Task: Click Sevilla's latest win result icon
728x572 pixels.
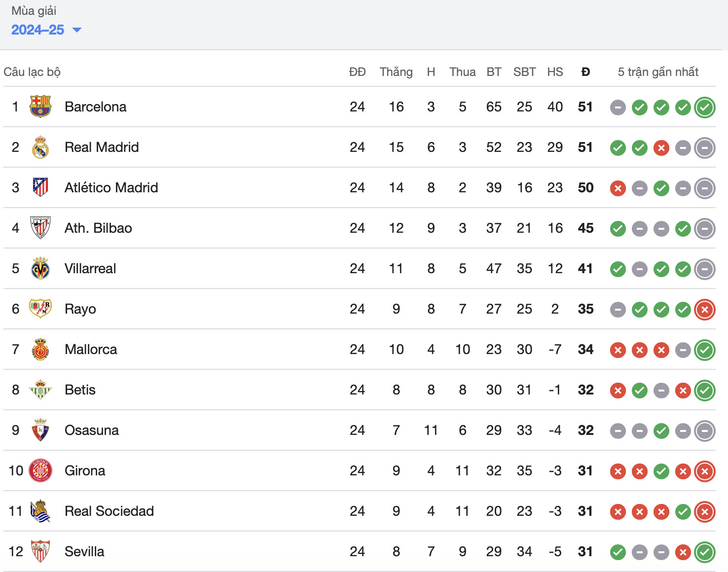Action: click(705, 552)
